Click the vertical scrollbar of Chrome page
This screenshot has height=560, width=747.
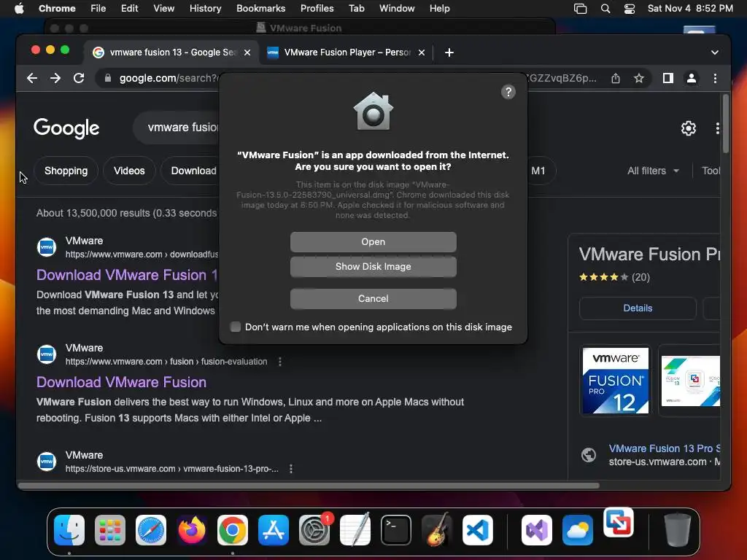(726, 124)
